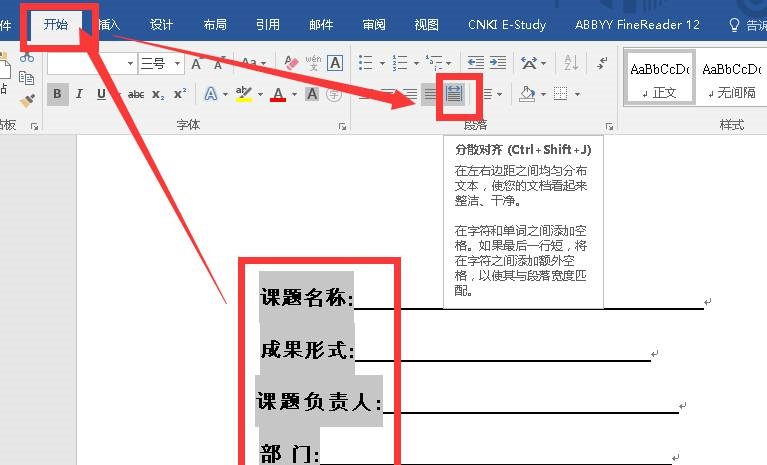This screenshot has height=465, width=767.
Task: Expand Asian layout dropdown arrow
Action: tap(543, 63)
